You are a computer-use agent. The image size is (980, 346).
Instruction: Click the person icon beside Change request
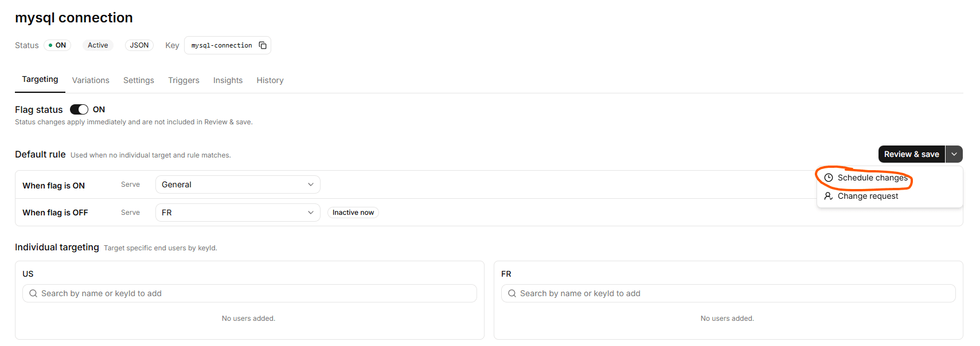(x=829, y=196)
